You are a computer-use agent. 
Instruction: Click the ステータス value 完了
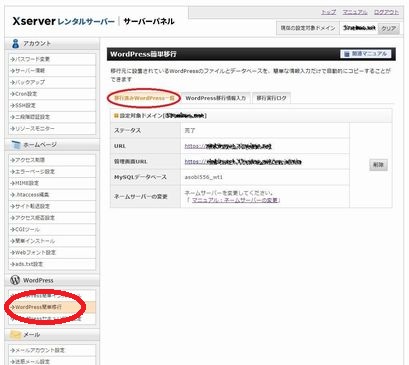point(190,131)
